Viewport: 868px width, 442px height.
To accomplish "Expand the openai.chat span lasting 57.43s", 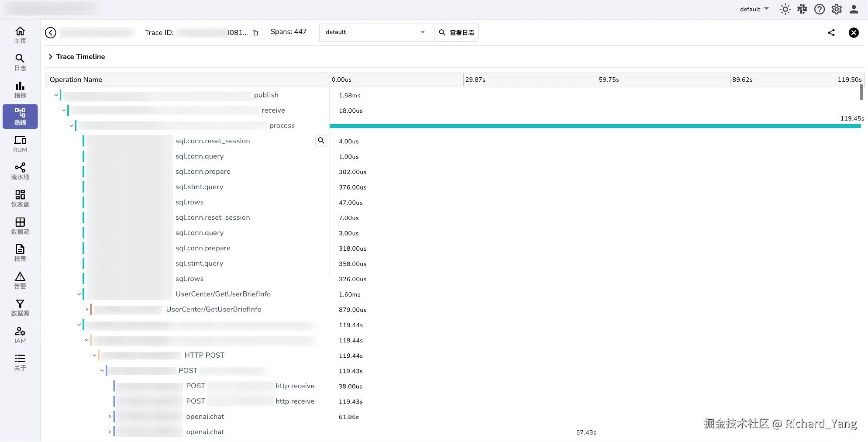I will [110, 432].
